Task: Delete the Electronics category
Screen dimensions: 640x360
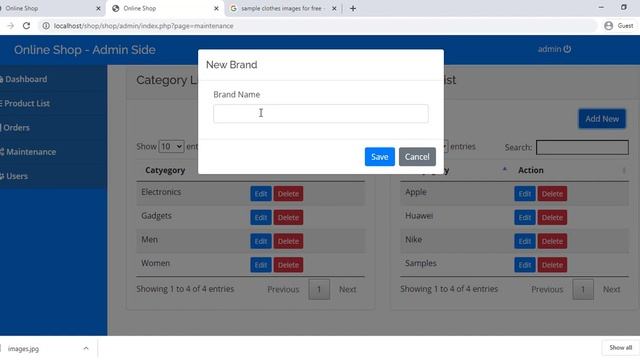Action: [288, 194]
